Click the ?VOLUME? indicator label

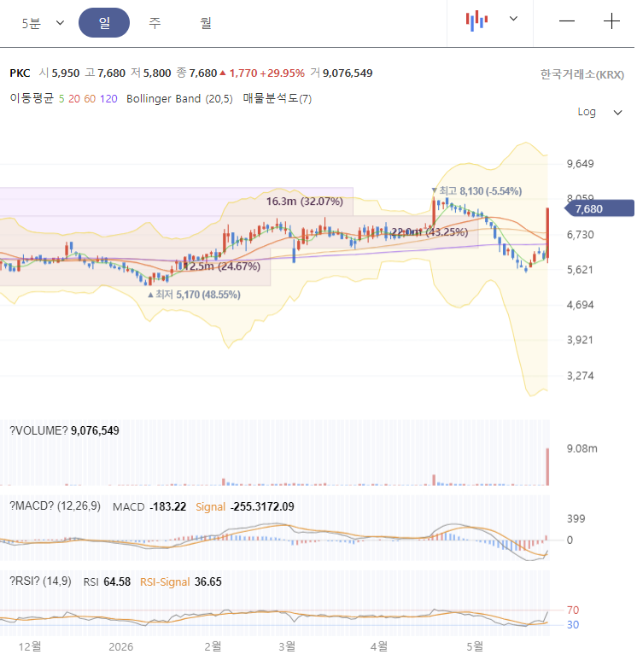coord(38,430)
